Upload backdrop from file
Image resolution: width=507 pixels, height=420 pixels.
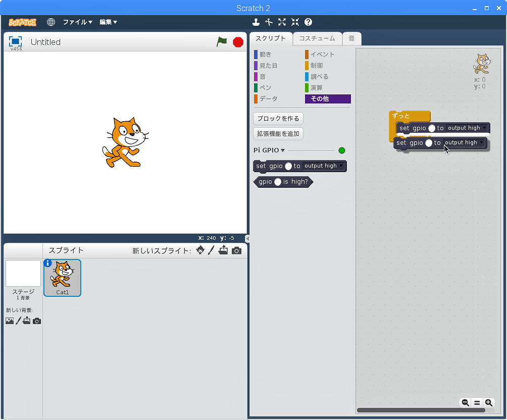point(27,321)
